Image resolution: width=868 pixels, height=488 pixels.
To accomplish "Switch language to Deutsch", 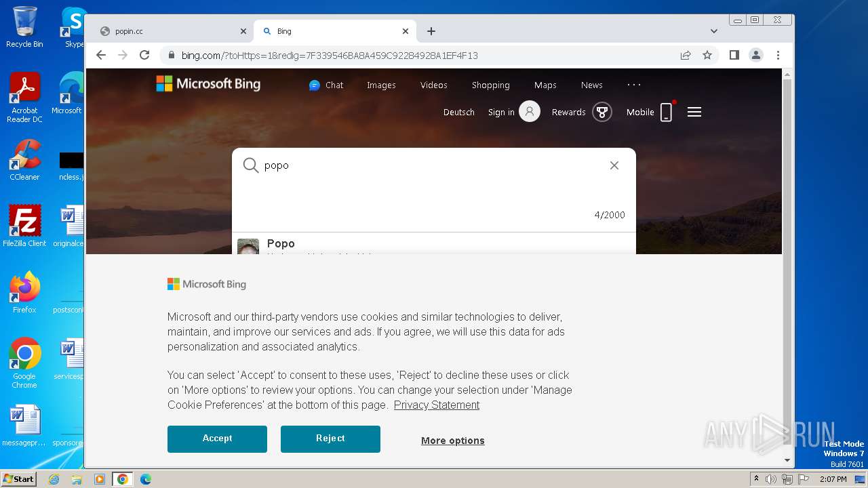I will coord(459,113).
